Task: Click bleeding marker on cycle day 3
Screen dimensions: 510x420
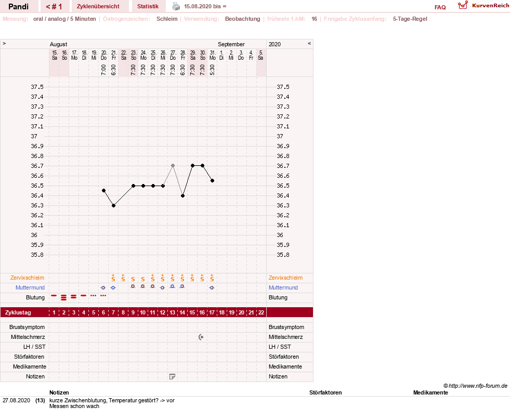Action: point(73,296)
